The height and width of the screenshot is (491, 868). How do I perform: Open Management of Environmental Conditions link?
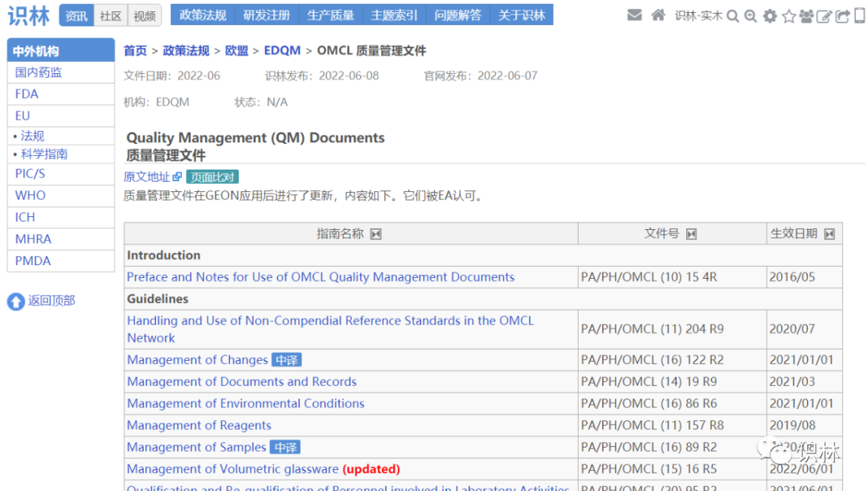(246, 403)
